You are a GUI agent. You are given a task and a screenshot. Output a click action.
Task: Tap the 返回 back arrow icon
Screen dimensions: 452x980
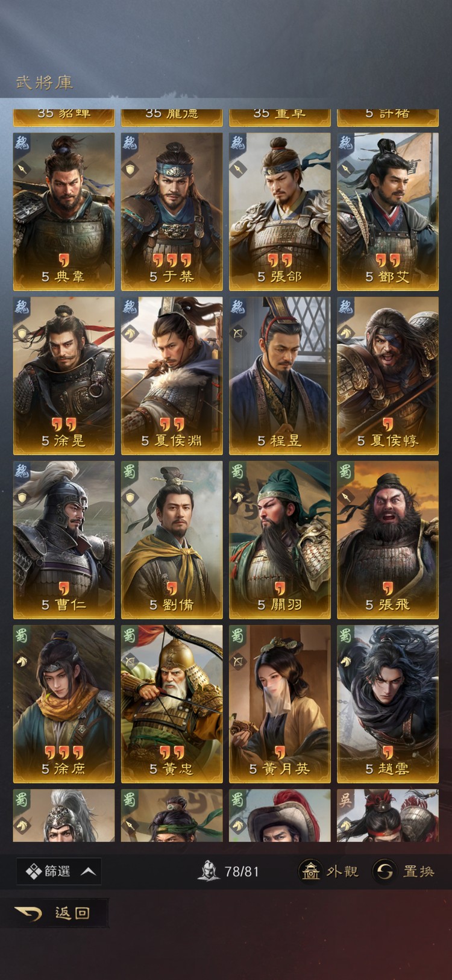tap(28, 913)
